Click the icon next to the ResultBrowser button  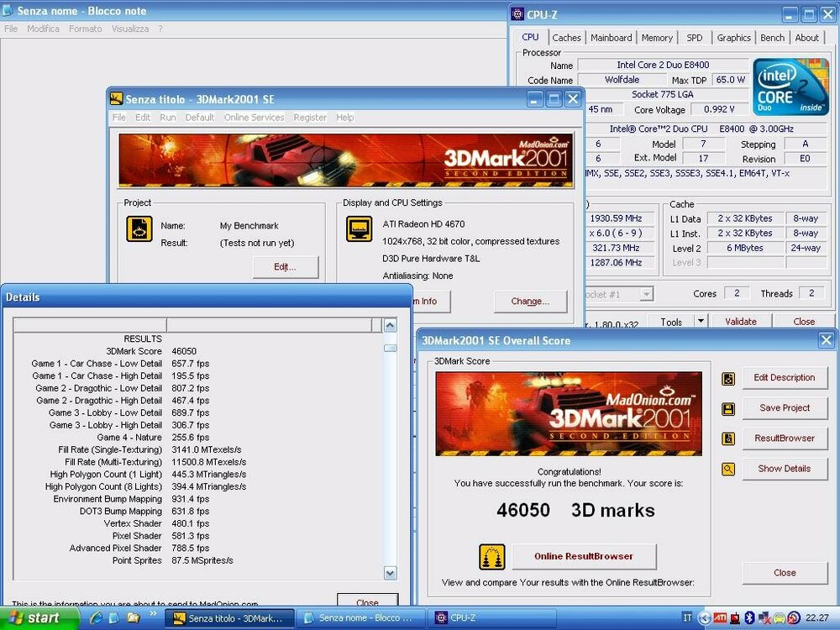727,438
